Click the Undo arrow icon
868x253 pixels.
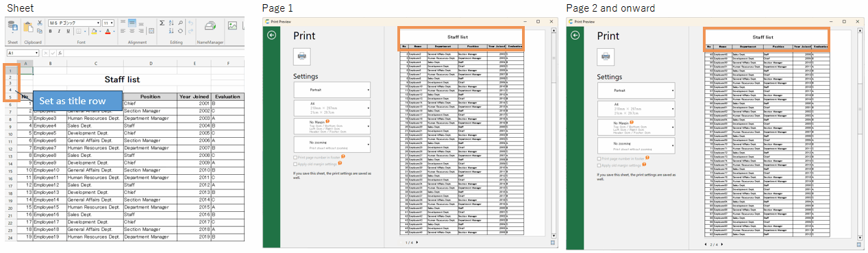tap(190, 23)
